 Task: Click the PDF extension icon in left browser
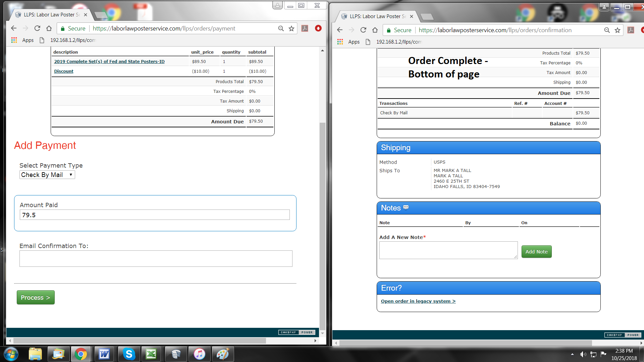point(305,28)
